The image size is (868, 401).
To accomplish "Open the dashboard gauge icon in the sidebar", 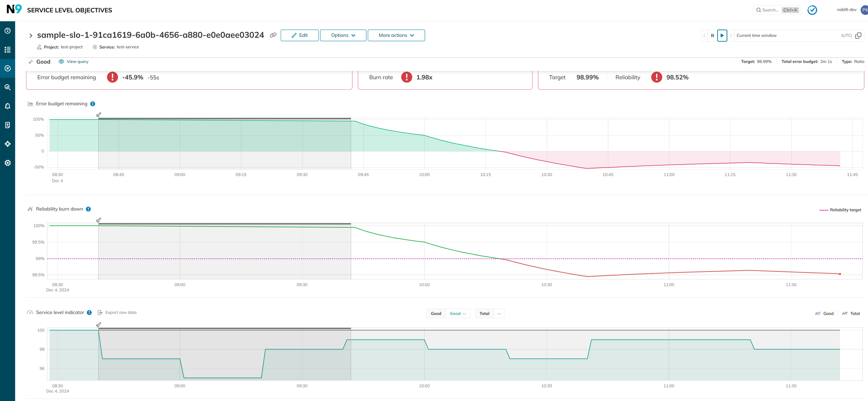I will [x=7, y=31].
